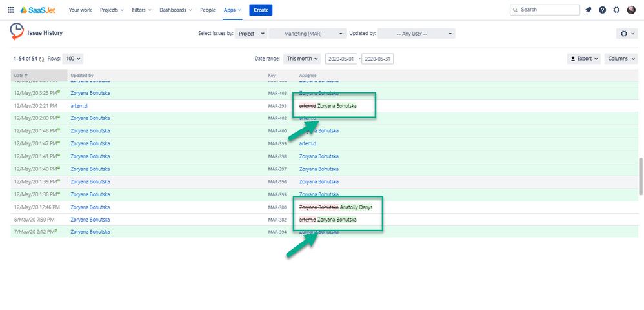
Task: Focus the Search field
Action: click(545, 10)
